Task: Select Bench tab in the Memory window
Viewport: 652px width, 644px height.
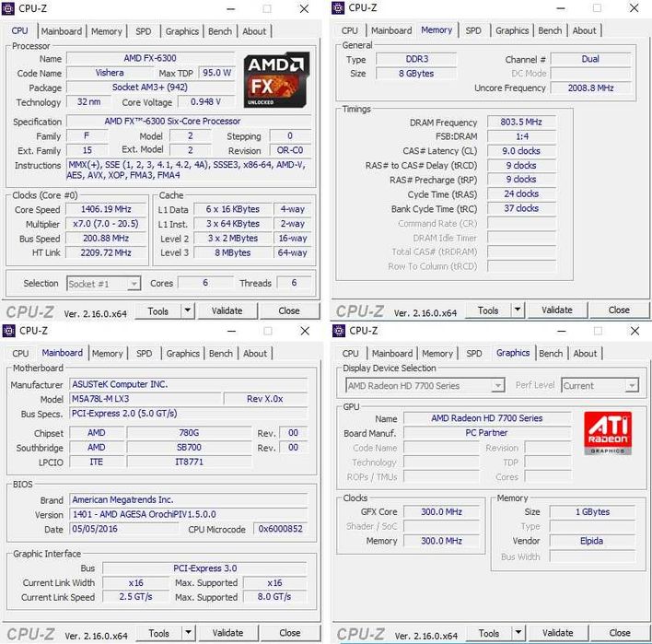Action: (x=550, y=30)
